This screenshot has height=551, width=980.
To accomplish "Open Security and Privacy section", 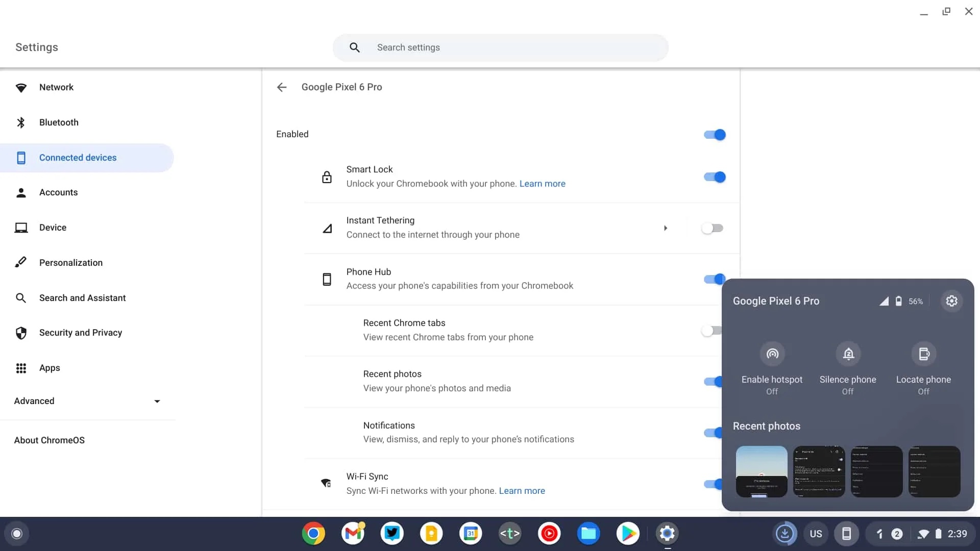I will tap(80, 333).
